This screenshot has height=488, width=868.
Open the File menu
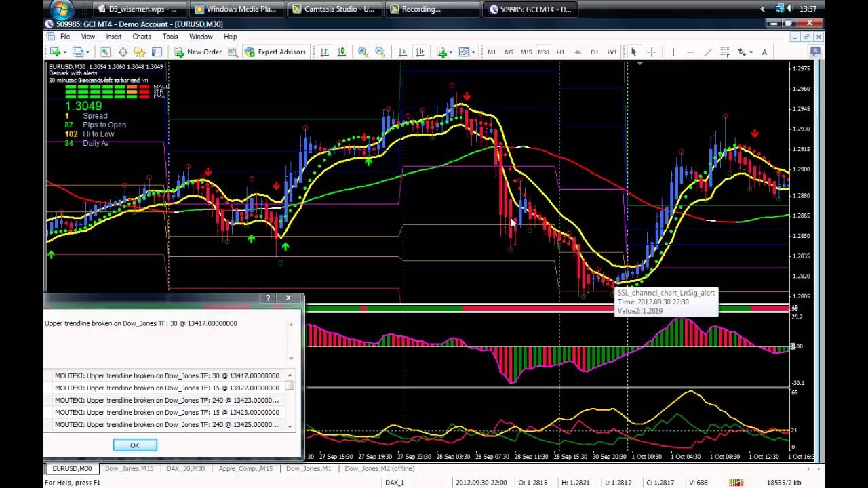click(65, 37)
